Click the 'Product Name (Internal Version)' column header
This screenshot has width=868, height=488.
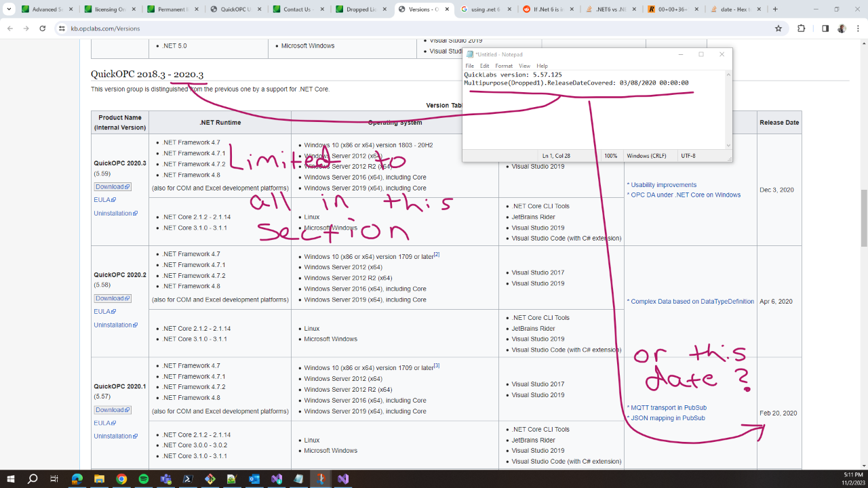click(119, 123)
